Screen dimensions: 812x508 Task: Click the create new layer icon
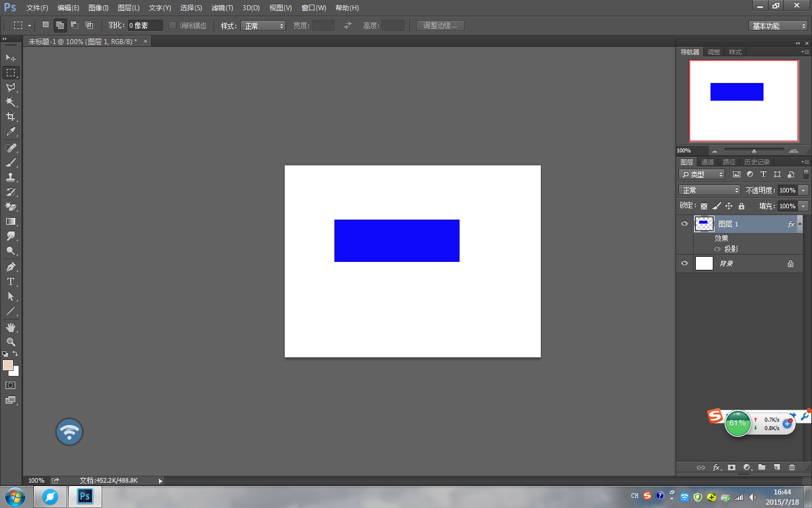(x=777, y=467)
